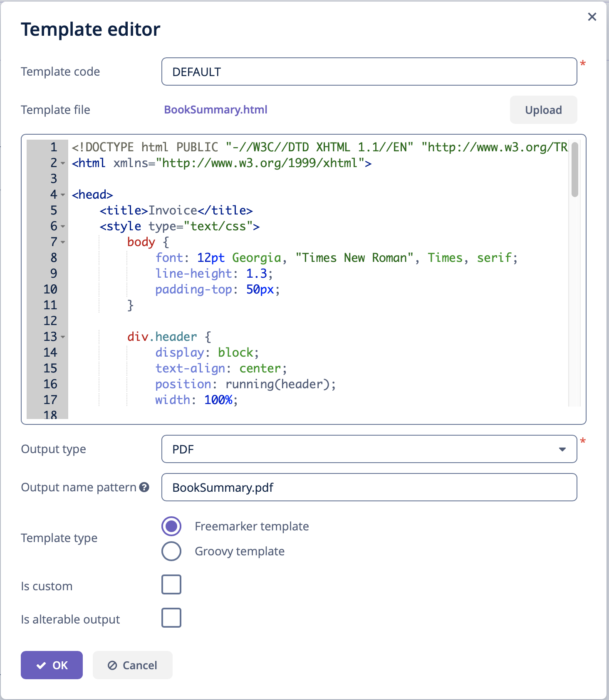609x700 pixels.
Task: Click the Template code input field
Action: point(369,71)
